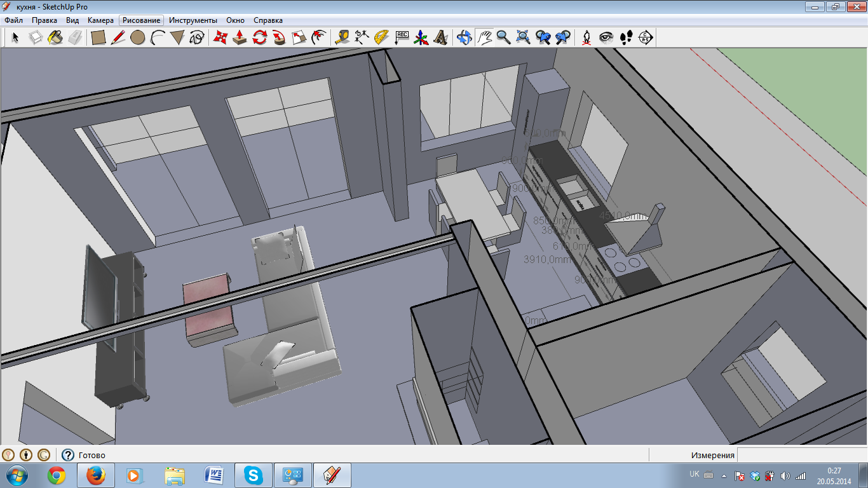Screen dimensions: 868x488
Task: Pick the Orbit camera tool
Action: (x=465, y=37)
